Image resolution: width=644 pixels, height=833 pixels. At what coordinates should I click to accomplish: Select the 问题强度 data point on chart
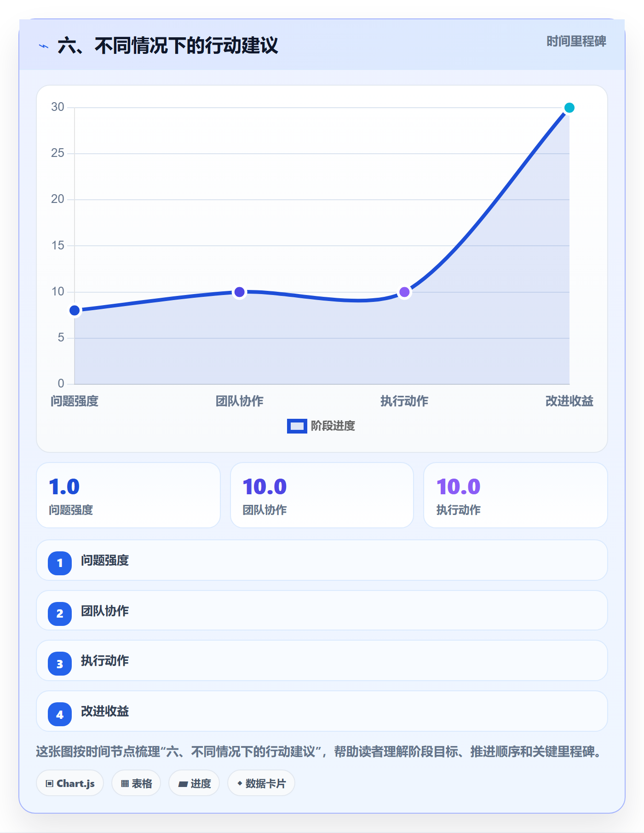pyautogui.click(x=75, y=311)
